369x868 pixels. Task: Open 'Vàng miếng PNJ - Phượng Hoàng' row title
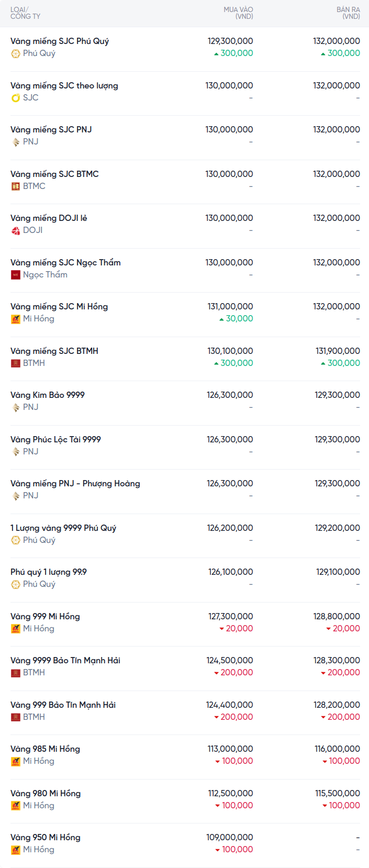(75, 484)
